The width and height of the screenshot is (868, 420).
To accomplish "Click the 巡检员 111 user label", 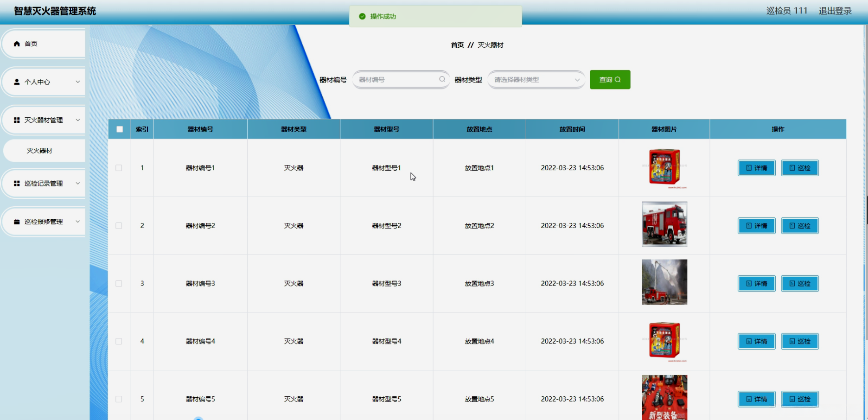I will pos(787,11).
